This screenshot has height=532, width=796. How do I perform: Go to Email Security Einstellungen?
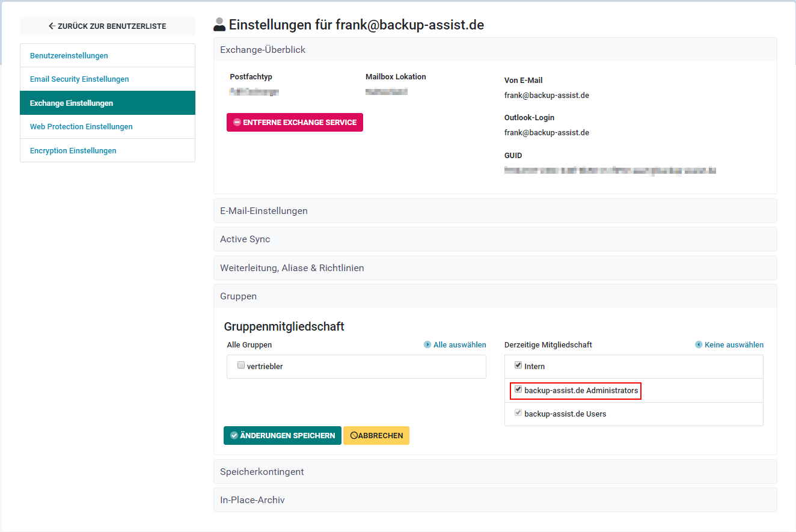[79, 79]
